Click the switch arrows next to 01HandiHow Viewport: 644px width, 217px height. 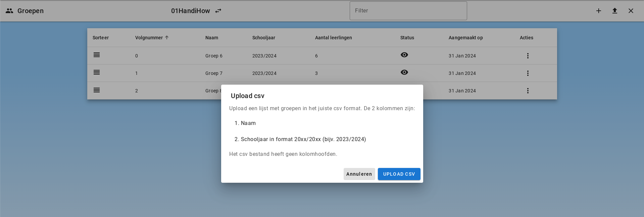point(218,11)
